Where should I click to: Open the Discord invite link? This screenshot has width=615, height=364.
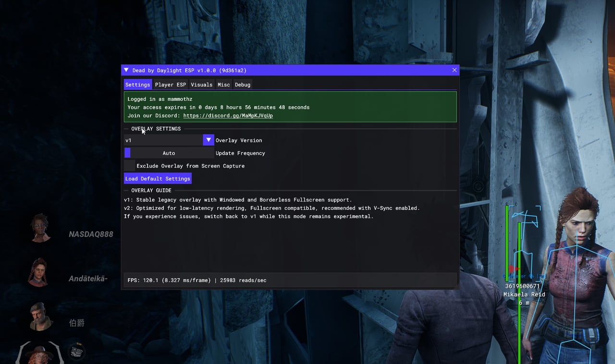(228, 116)
